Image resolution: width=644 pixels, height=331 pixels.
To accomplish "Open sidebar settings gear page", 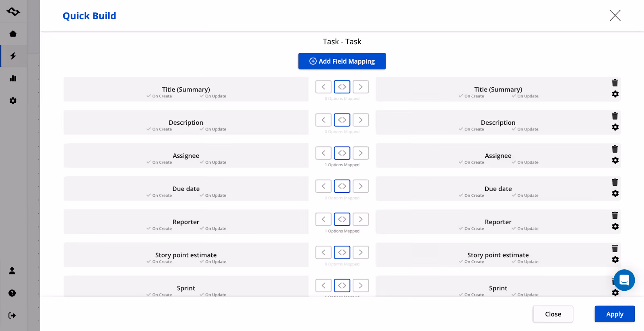I will tap(13, 101).
